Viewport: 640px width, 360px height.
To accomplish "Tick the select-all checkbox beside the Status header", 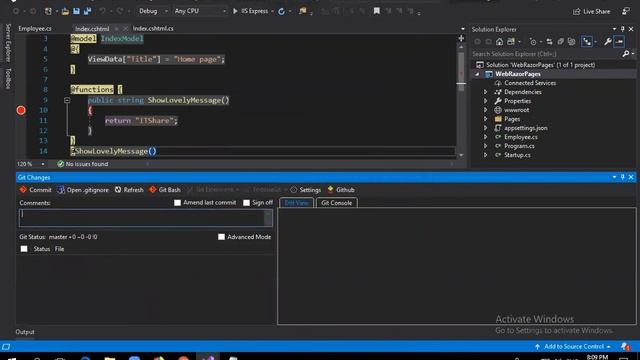I will pos(24,249).
